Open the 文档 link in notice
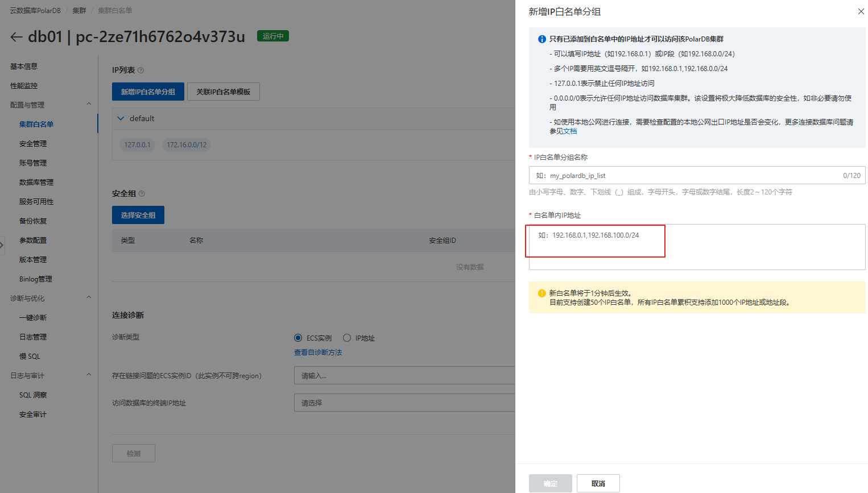868x493 pixels. pyautogui.click(x=570, y=131)
